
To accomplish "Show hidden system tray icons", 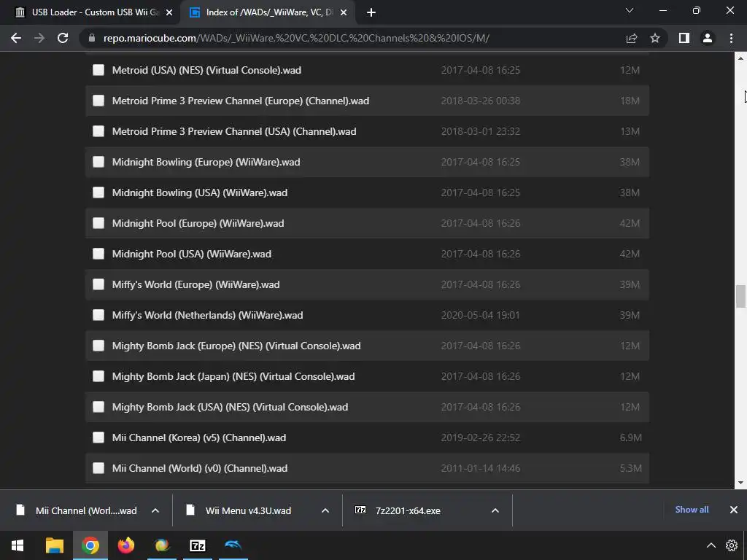I will [711, 545].
